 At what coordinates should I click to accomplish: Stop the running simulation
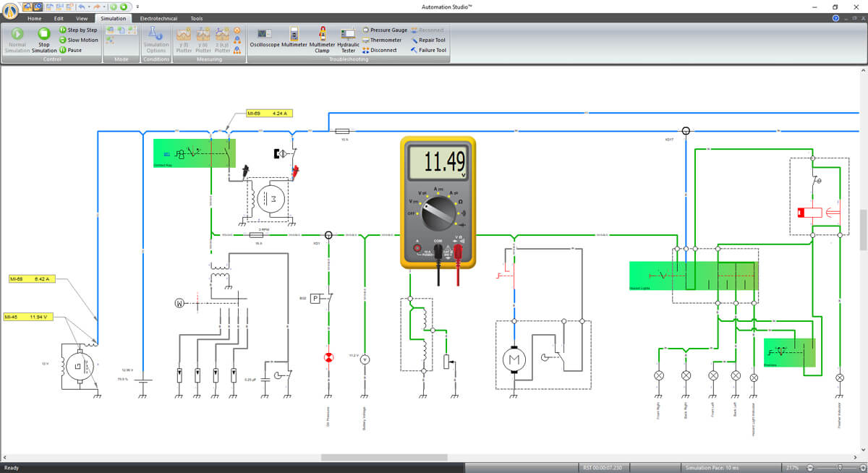pyautogui.click(x=43, y=40)
